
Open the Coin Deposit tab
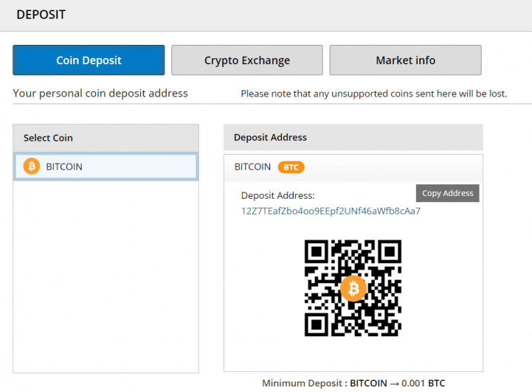(x=88, y=60)
